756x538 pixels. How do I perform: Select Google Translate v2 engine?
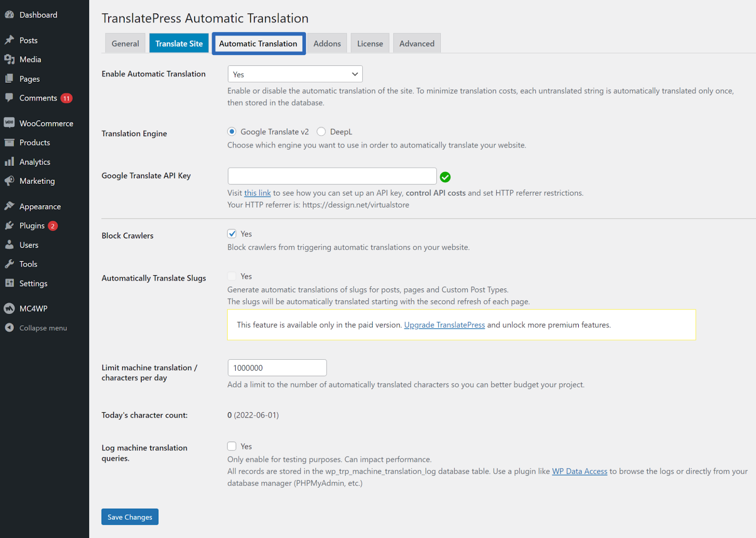232,131
